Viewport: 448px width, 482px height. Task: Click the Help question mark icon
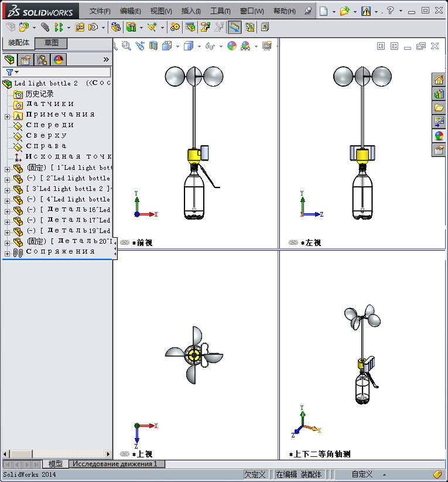(x=390, y=11)
